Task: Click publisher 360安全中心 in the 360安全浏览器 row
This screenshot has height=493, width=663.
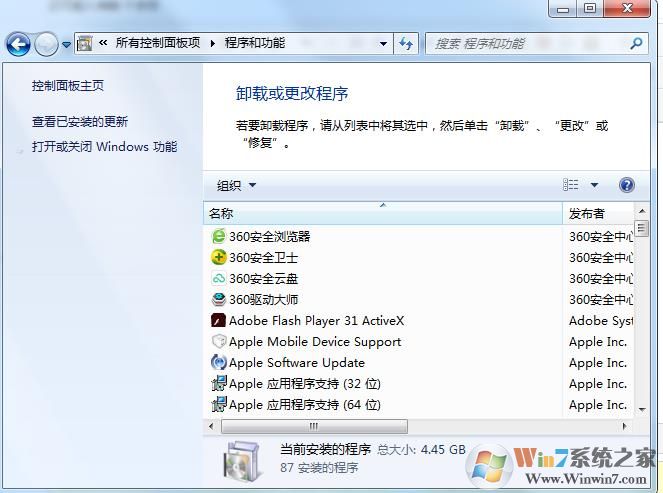Action: (x=601, y=236)
